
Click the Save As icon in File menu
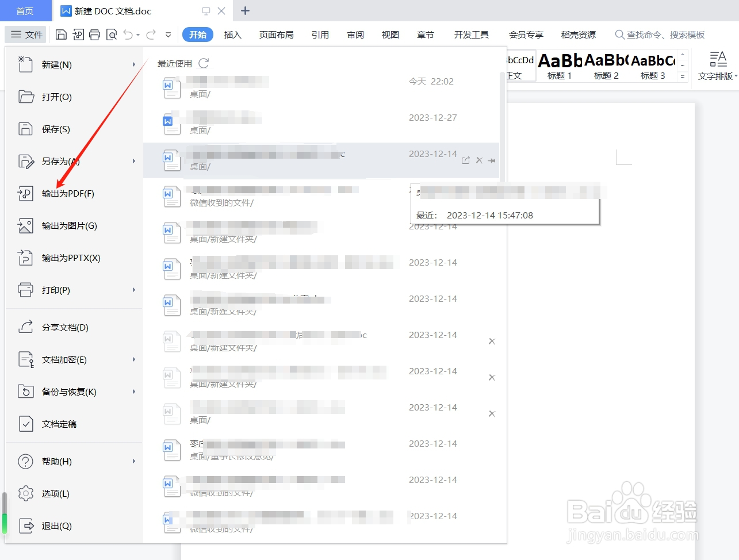(26, 161)
